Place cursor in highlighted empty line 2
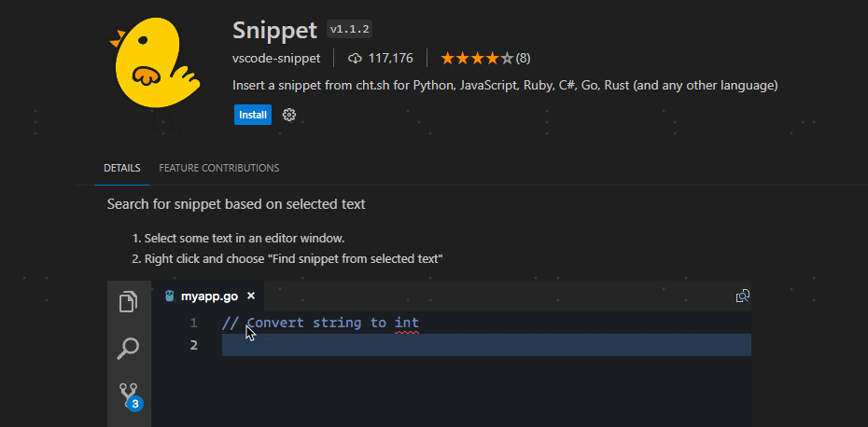Viewport: 868px width, 427px height. (x=486, y=345)
